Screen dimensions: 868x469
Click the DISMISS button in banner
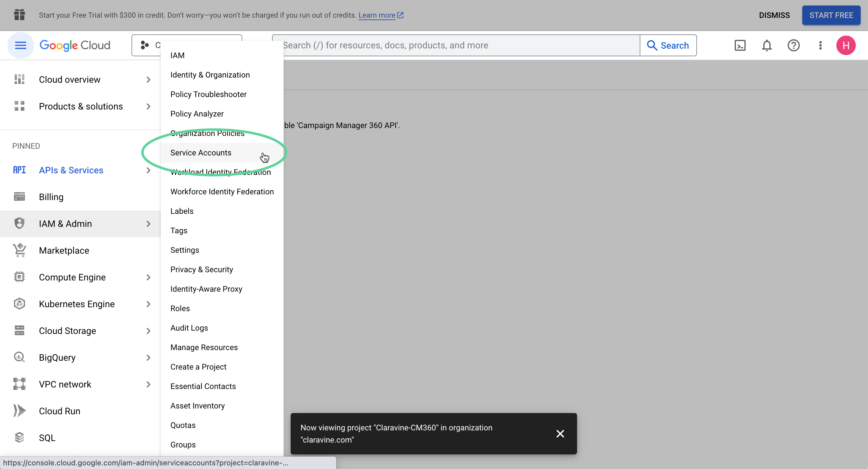(774, 15)
